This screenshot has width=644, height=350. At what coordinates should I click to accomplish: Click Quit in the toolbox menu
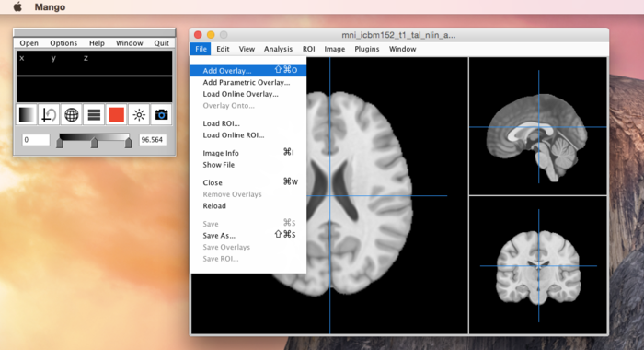(161, 43)
